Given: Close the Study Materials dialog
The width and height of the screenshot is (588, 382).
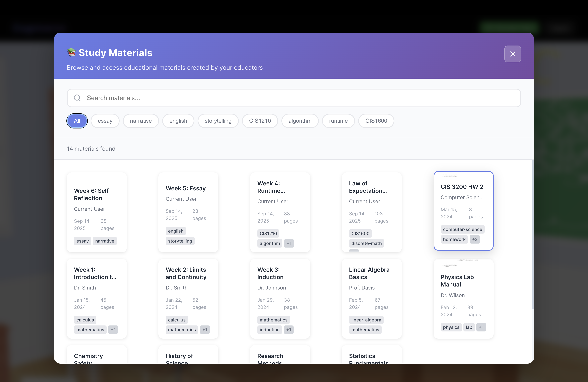Looking at the screenshot, I should pos(512,54).
